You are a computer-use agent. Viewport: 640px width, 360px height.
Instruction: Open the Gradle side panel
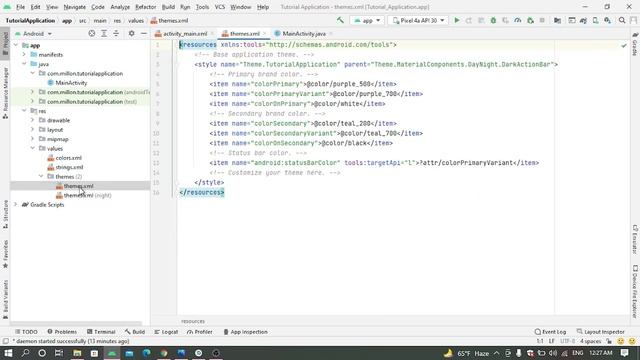(x=635, y=44)
